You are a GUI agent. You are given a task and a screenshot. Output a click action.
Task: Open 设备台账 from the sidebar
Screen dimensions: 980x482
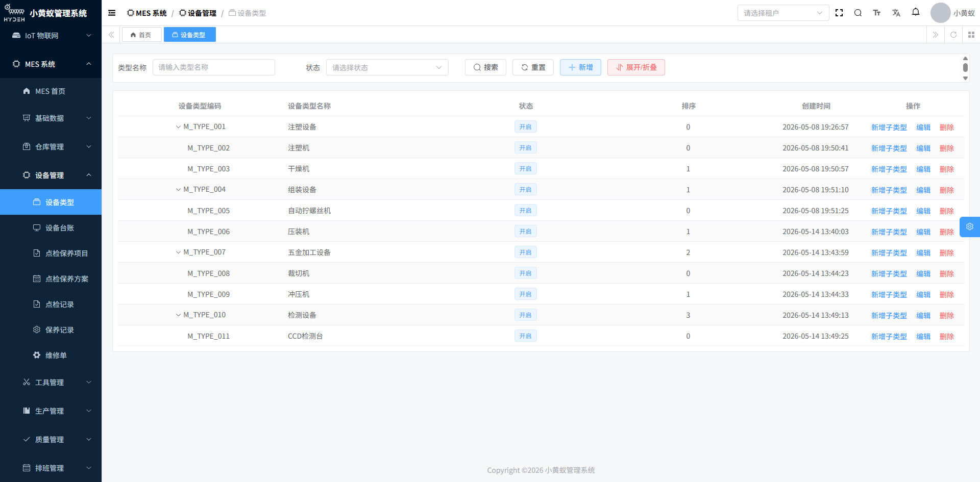[51, 228]
